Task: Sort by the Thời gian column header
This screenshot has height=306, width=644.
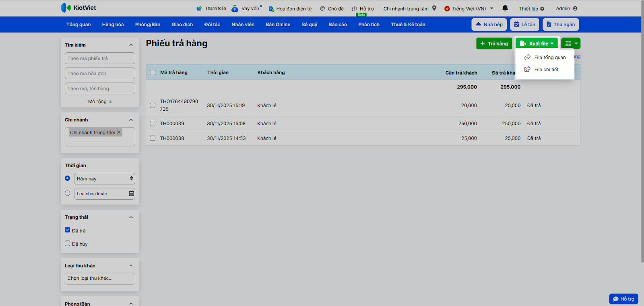Action: coord(218,72)
